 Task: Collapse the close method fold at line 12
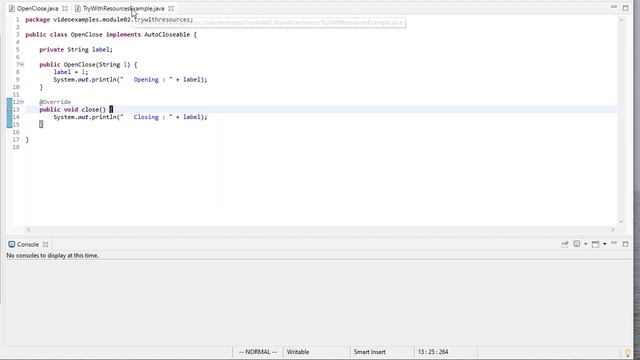tap(22, 102)
